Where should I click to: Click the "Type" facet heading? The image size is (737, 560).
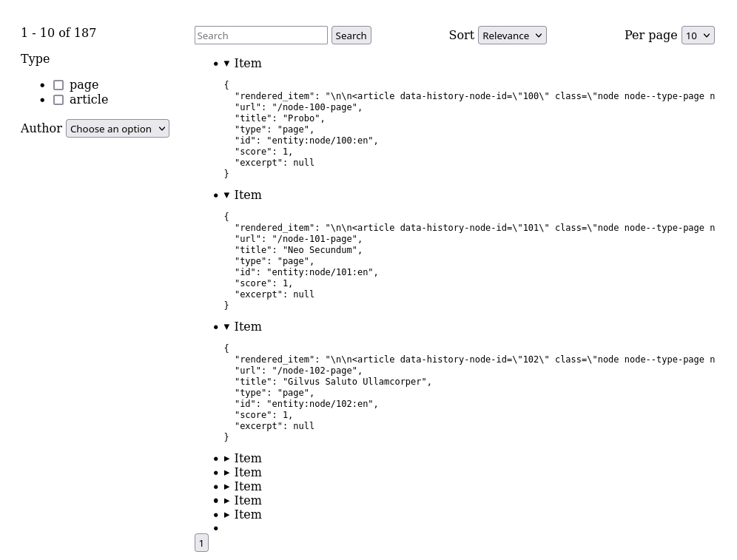tap(36, 58)
